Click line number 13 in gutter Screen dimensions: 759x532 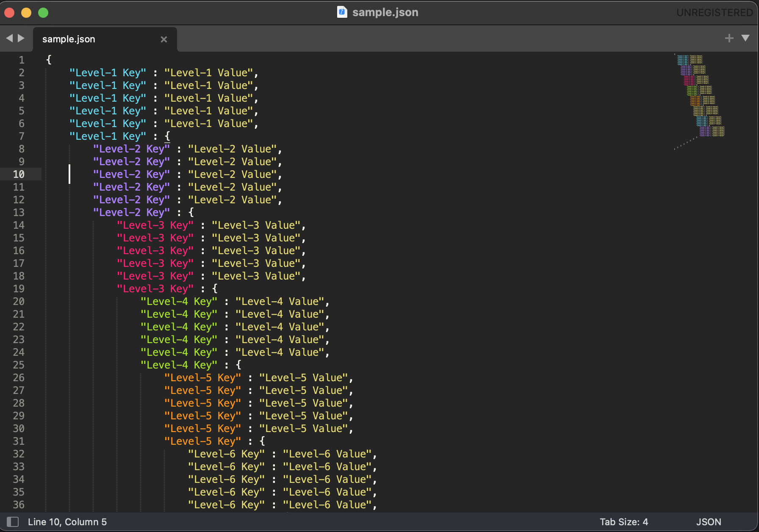(19, 213)
